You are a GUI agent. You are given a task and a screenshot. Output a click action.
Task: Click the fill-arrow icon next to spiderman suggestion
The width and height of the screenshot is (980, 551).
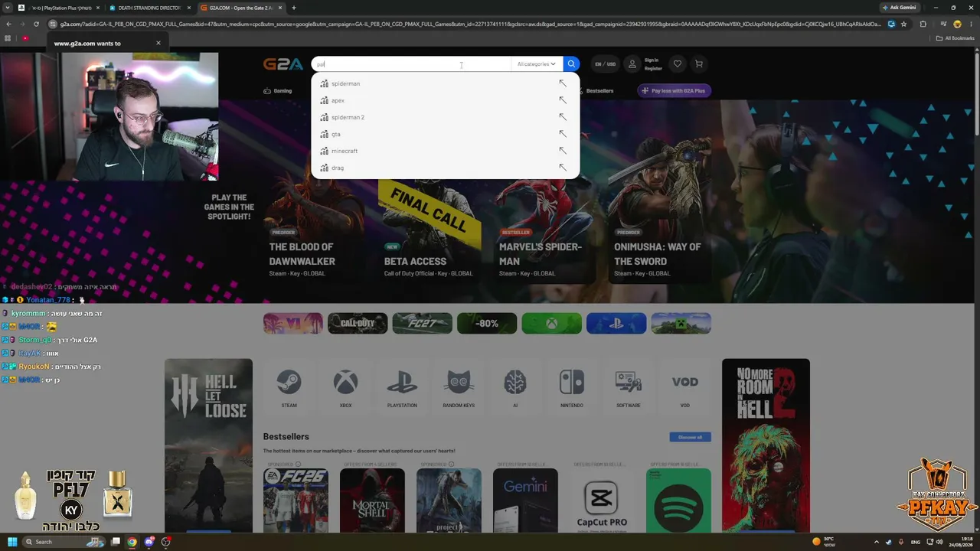tap(563, 83)
